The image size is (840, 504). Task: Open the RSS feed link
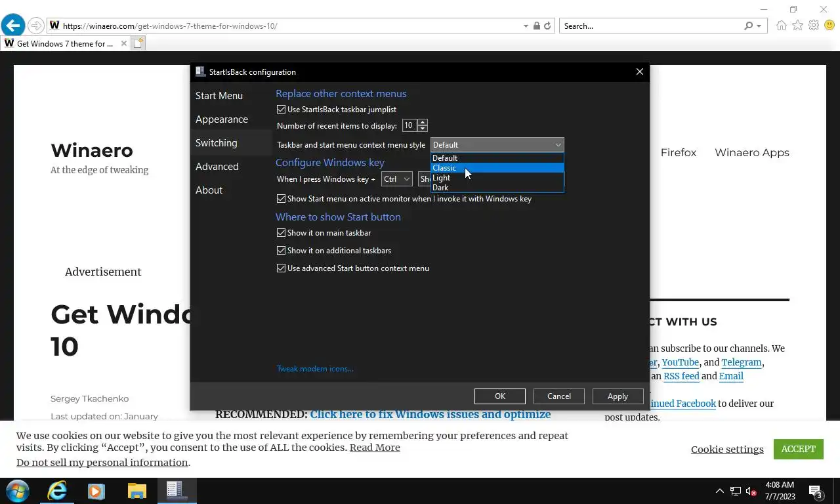pyautogui.click(x=681, y=376)
